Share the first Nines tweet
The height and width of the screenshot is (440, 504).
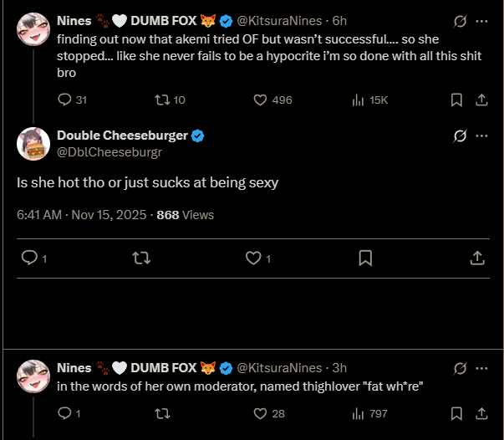(x=481, y=100)
